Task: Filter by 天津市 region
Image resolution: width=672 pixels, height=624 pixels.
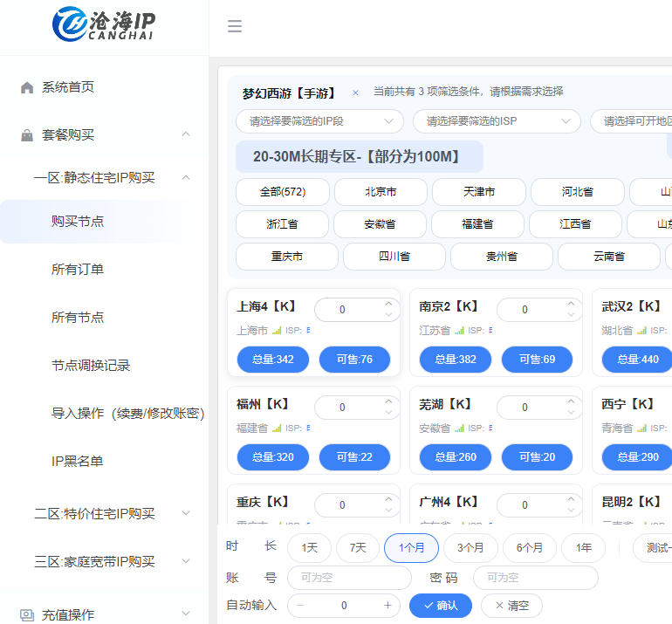Action: pos(479,192)
